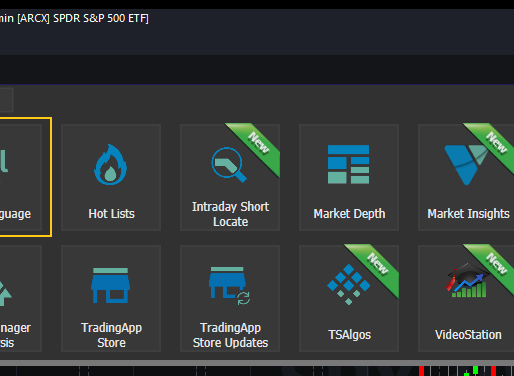
Task: Open the Market Depth window
Action: [349, 177]
